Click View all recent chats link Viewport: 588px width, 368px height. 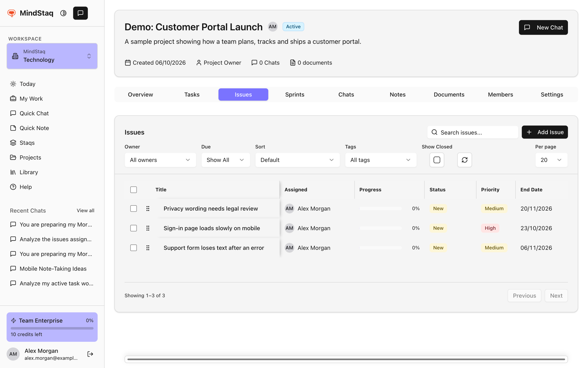[x=86, y=211]
